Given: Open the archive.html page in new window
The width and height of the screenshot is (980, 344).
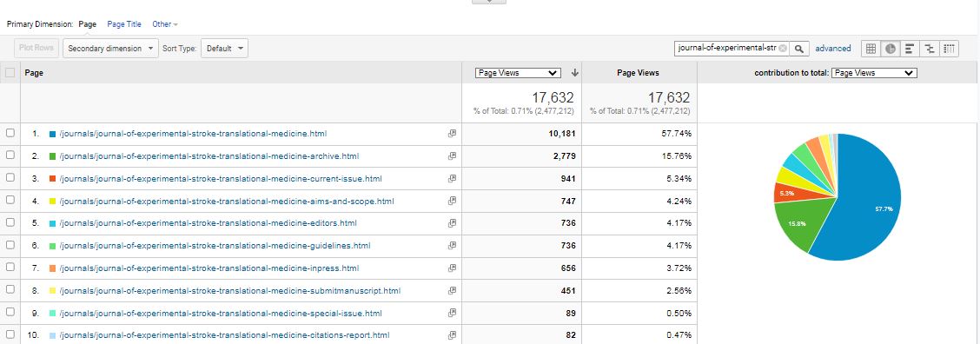Looking at the screenshot, I should [x=452, y=155].
